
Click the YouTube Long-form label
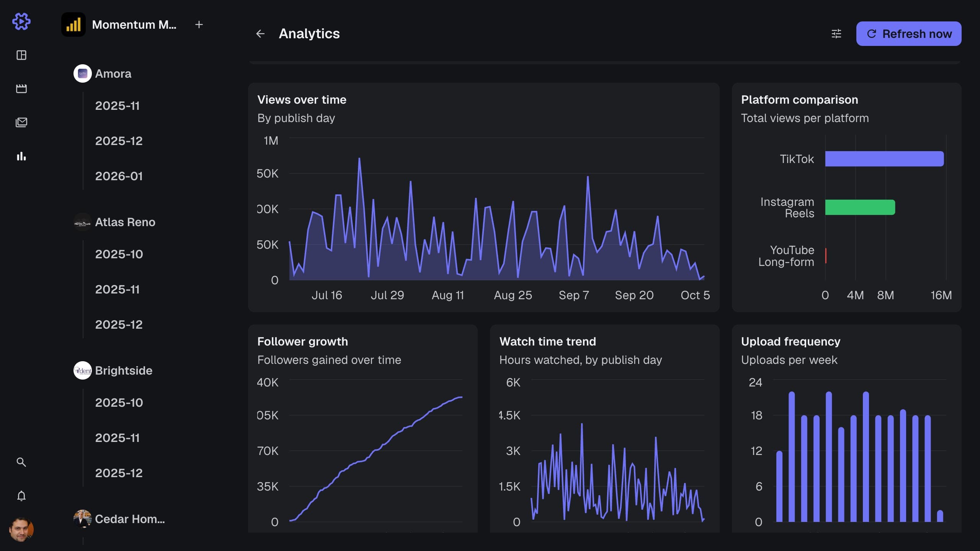pyautogui.click(x=786, y=256)
